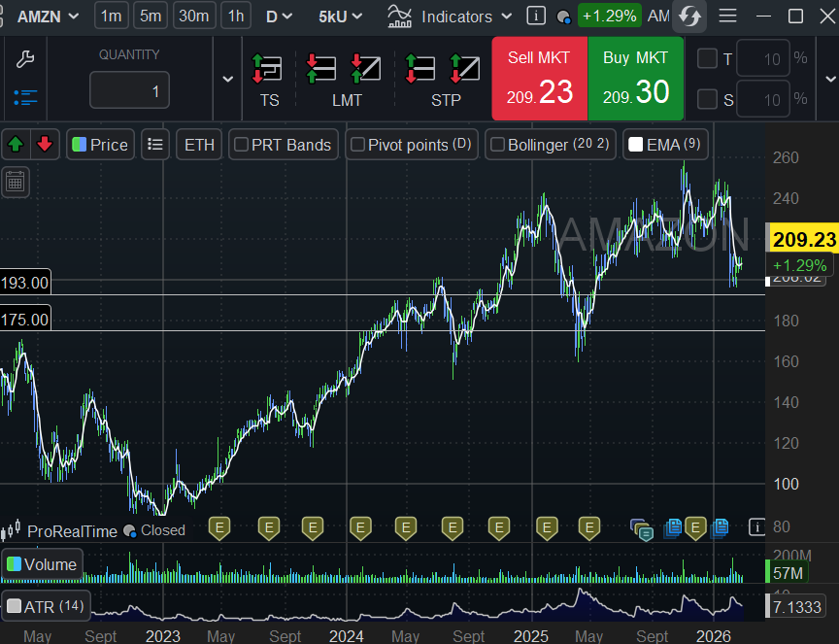Click the info icon in top toolbar
The height and width of the screenshot is (644, 839).
point(535,17)
